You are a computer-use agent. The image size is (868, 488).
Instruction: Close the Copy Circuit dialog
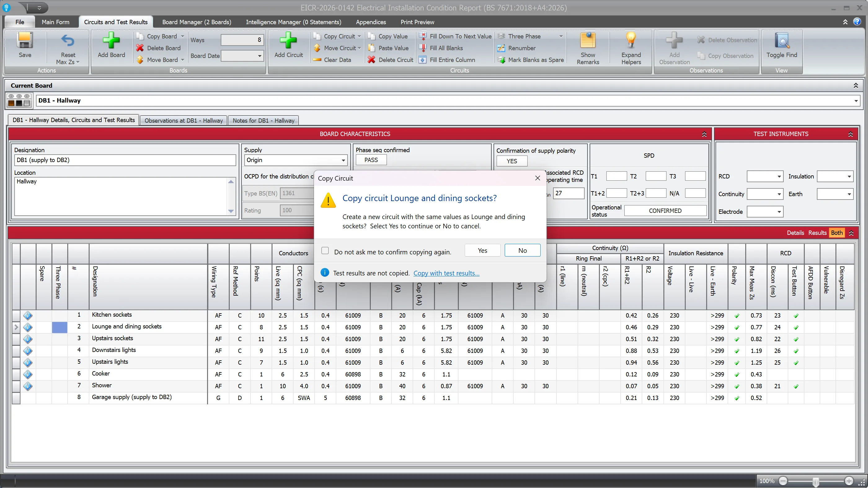(x=538, y=178)
